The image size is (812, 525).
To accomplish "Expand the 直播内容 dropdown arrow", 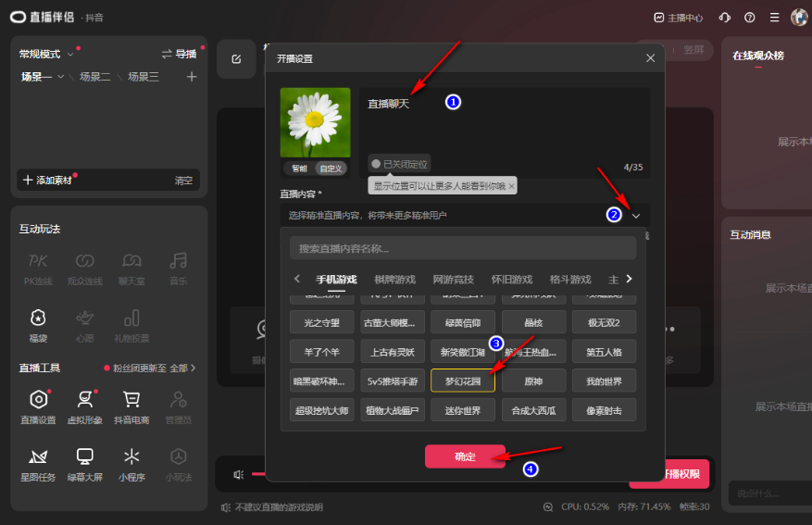I will (636, 216).
